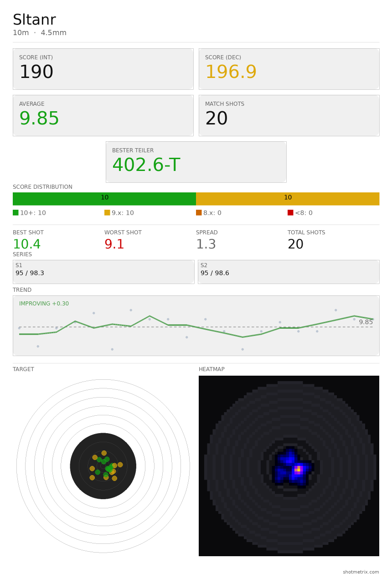Viewport: 392px width, 579px height.
Task: Click the heatmap hotspot center
Action: click(298, 469)
